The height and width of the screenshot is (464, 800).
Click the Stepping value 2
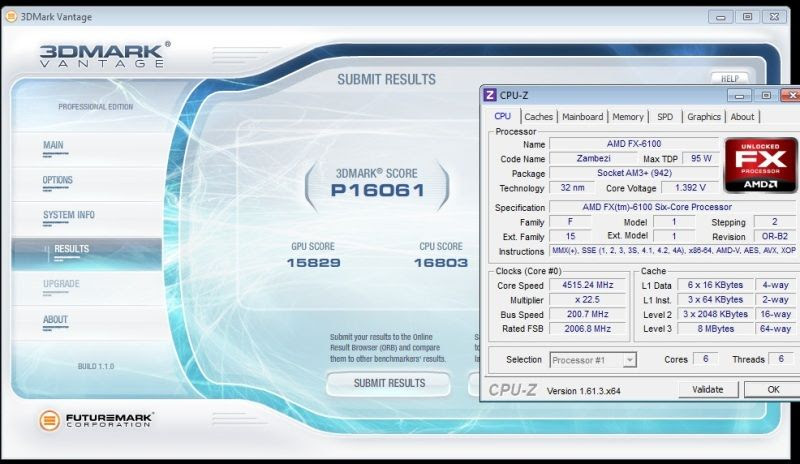pos(774,222)
